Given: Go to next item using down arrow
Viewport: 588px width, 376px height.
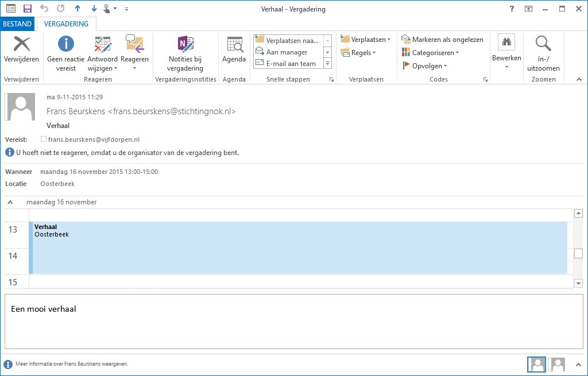Looking at the screenshot, I should click(x=94, y=9).
